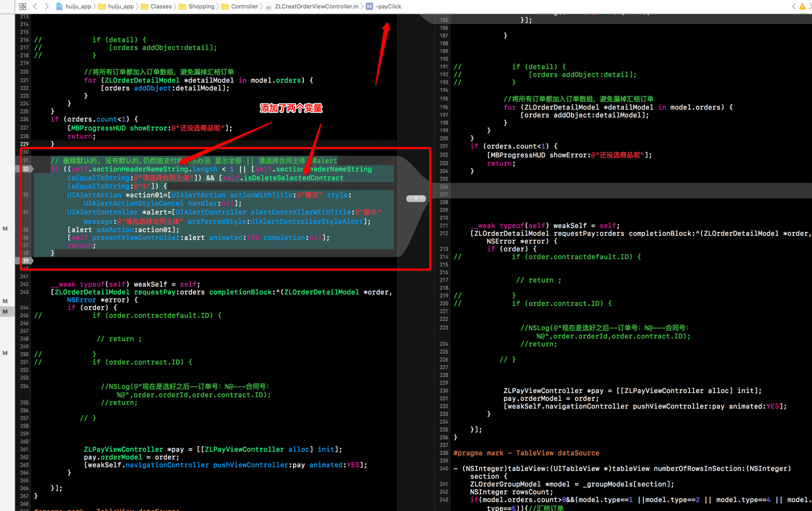This screenshot has width=812, height=511.
Task: Click 'numberOfRowsInSection:' in right pane
Action: tap(699, 468)
